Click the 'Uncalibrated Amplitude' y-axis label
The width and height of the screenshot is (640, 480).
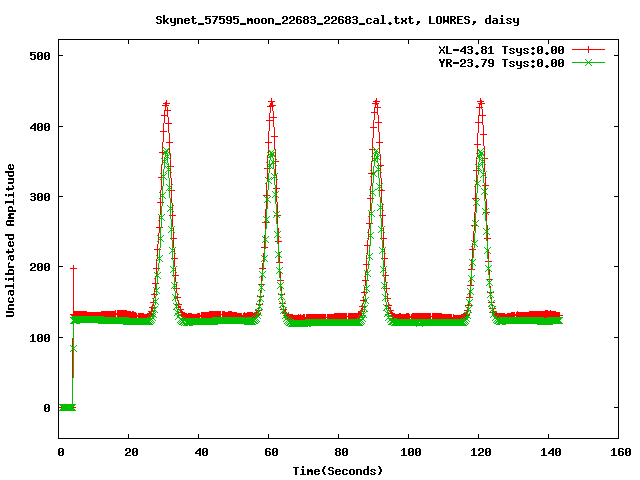[x=10, y=240]
